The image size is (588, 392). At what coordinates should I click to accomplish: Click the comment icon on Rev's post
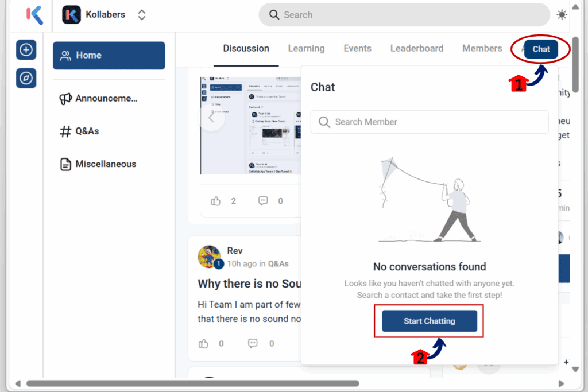pyautogui.click(x=252, y=343)
